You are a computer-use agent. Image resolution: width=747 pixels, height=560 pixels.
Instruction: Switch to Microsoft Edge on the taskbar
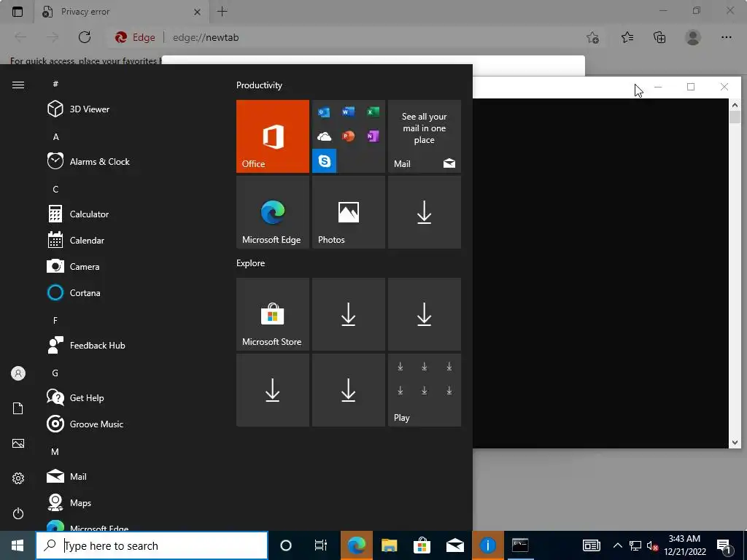click(356, 545)
